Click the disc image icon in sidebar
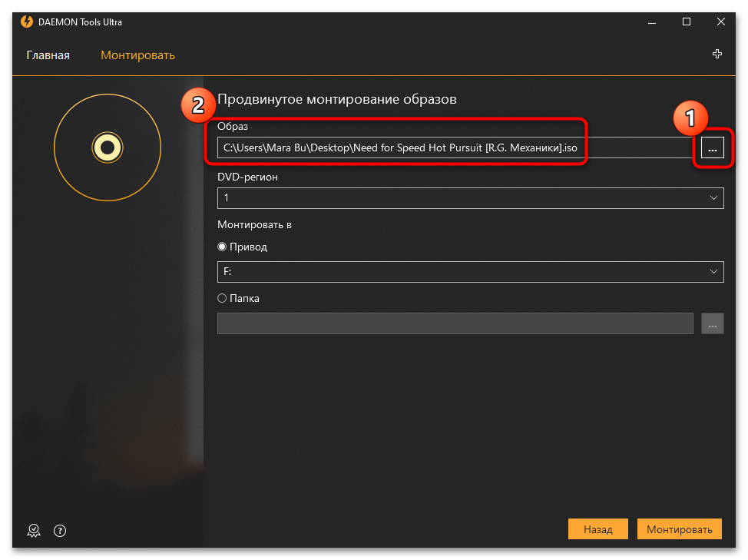 108,147
